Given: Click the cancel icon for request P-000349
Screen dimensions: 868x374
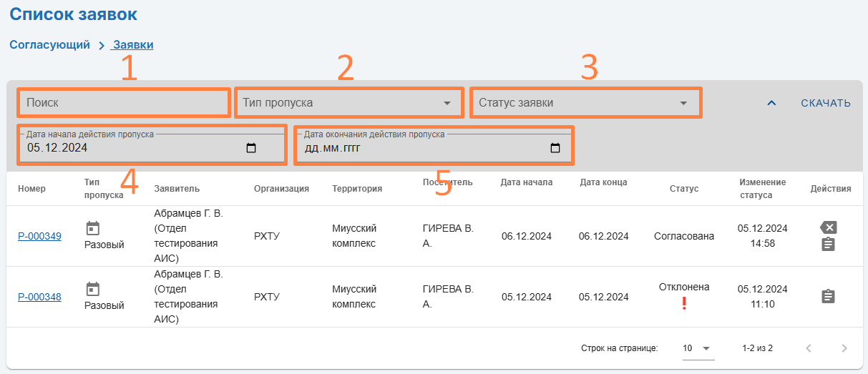Looking at the screenshot, I should (828, 227).
